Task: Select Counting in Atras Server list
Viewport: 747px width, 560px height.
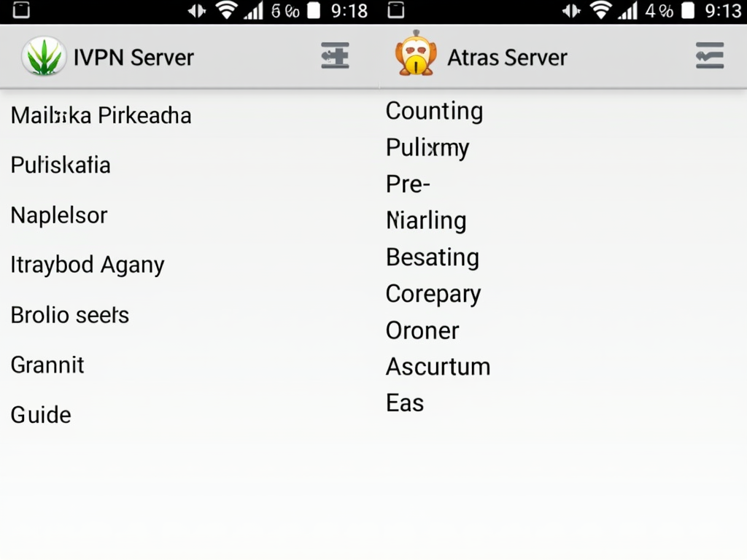Action: (x=434, y=111)
